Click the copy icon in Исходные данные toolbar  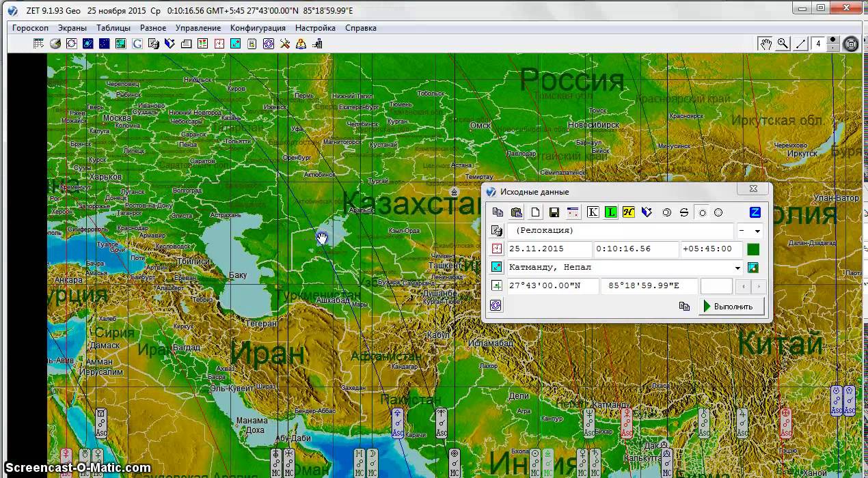(x=498, y=212)
